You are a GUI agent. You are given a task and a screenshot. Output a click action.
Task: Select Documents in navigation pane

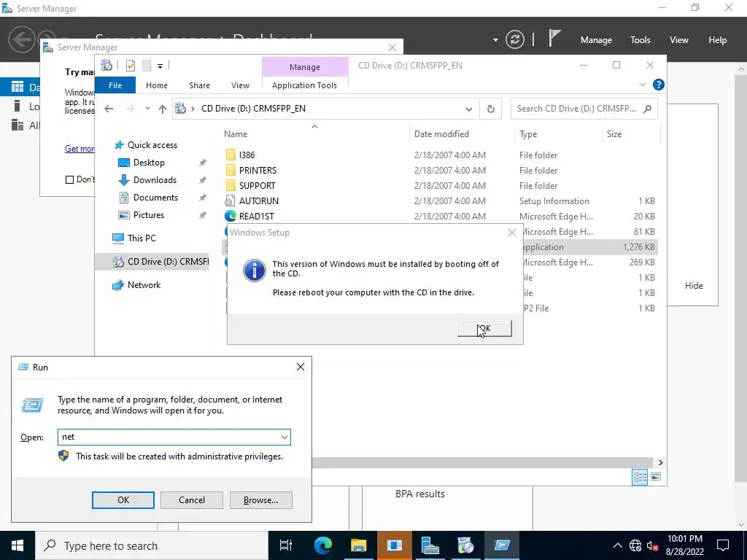[155, 198]
